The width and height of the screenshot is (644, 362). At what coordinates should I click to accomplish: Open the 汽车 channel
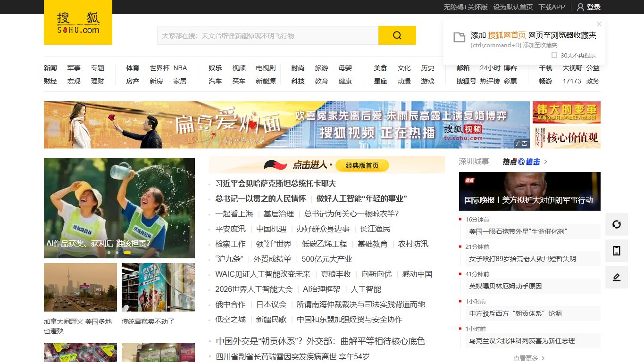click(x=215, y=81)
